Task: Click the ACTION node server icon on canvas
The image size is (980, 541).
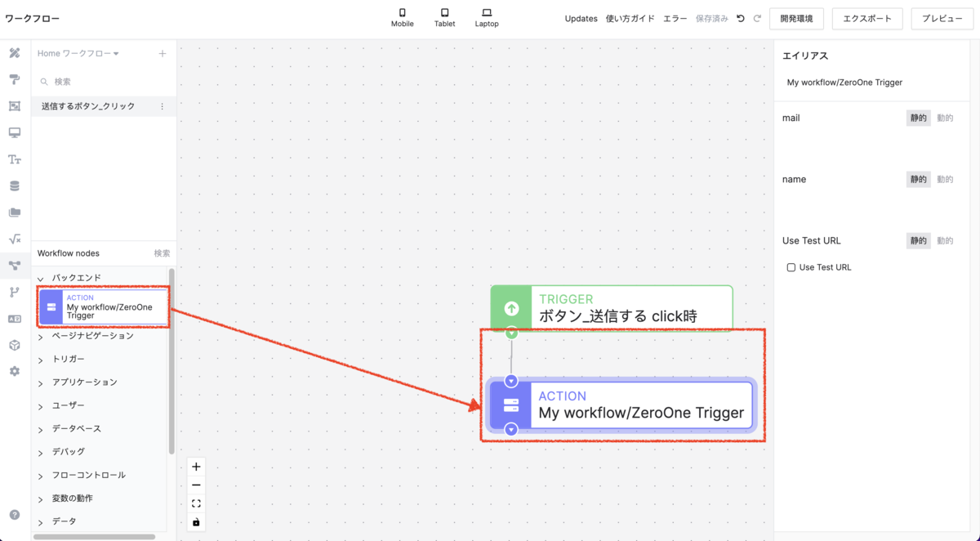Action: (x=511, y=405)
